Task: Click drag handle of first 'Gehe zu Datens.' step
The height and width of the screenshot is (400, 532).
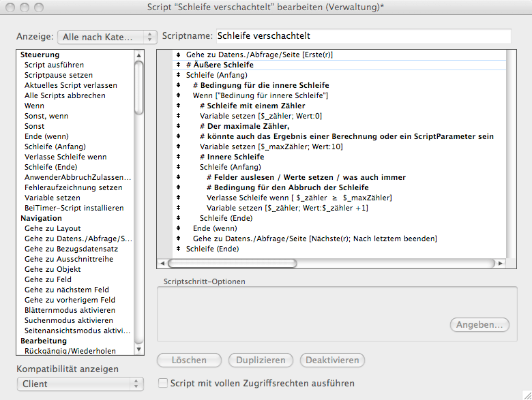Action: [x=179, y=55]
